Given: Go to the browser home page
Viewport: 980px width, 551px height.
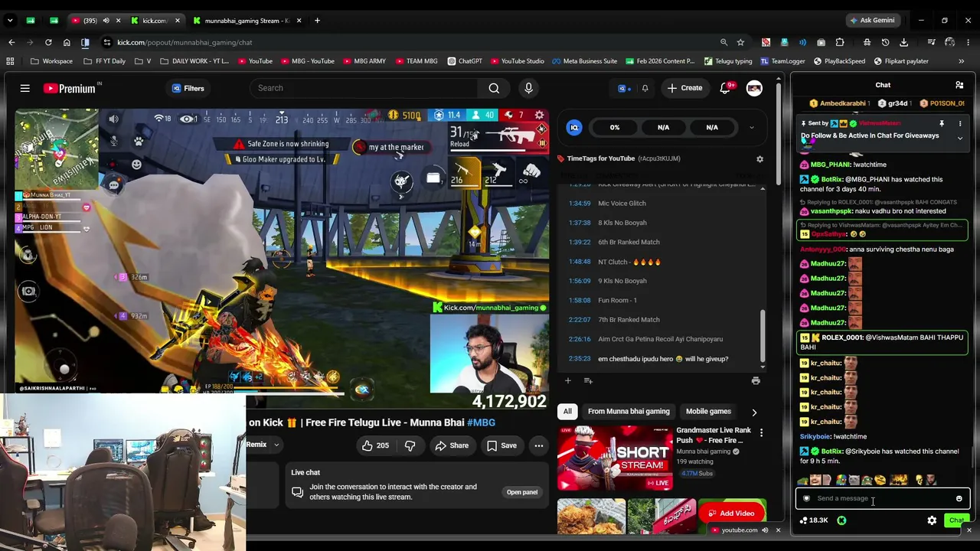Looking at the screenshot, I should click(67, 42).
